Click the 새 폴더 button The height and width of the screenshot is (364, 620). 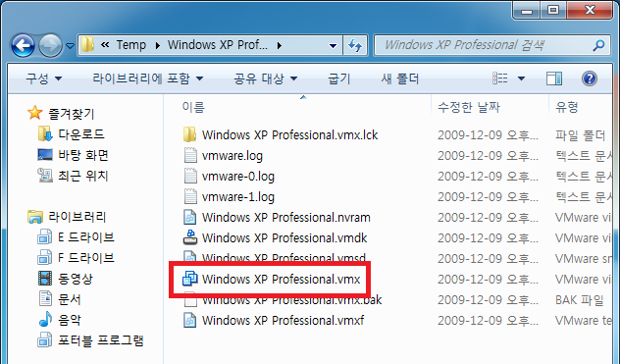tap(399, 78)
